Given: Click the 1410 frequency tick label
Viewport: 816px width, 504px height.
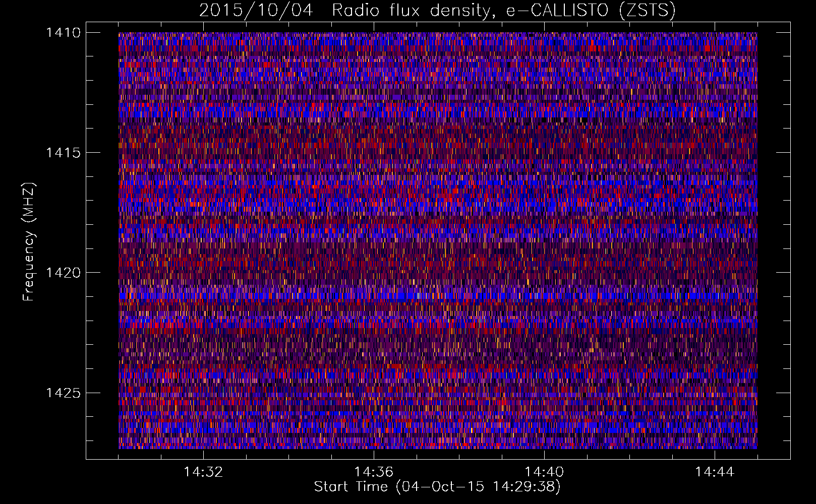Looking at the screenshot, I should [63, 33].
